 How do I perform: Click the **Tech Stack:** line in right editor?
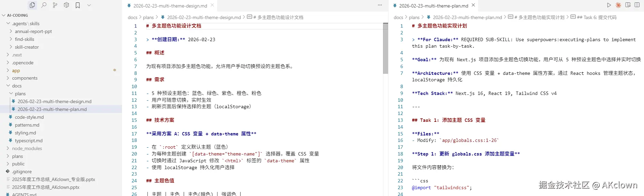point(484,93)
